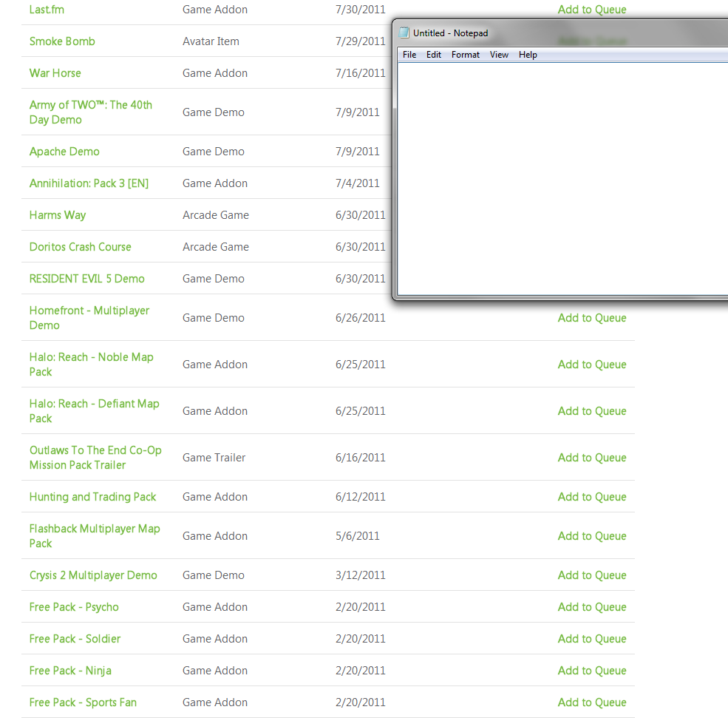Click the 6/12/2011 date cell
This screenshot has height=718, width=728.
coord(360,496)
